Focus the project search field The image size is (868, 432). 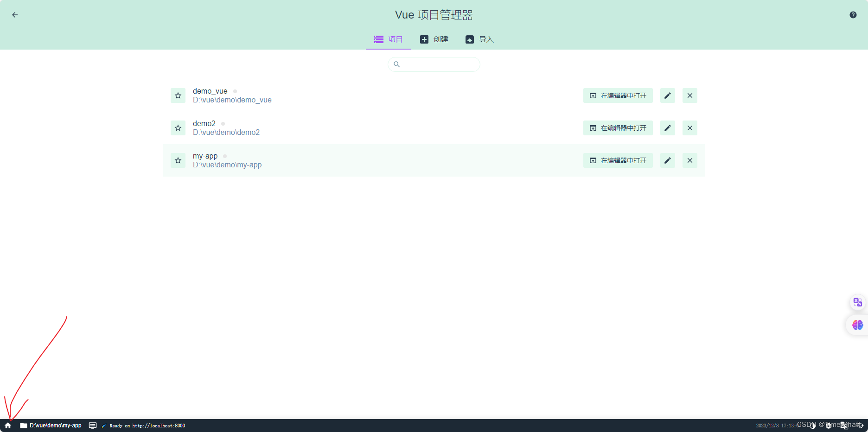434,64
